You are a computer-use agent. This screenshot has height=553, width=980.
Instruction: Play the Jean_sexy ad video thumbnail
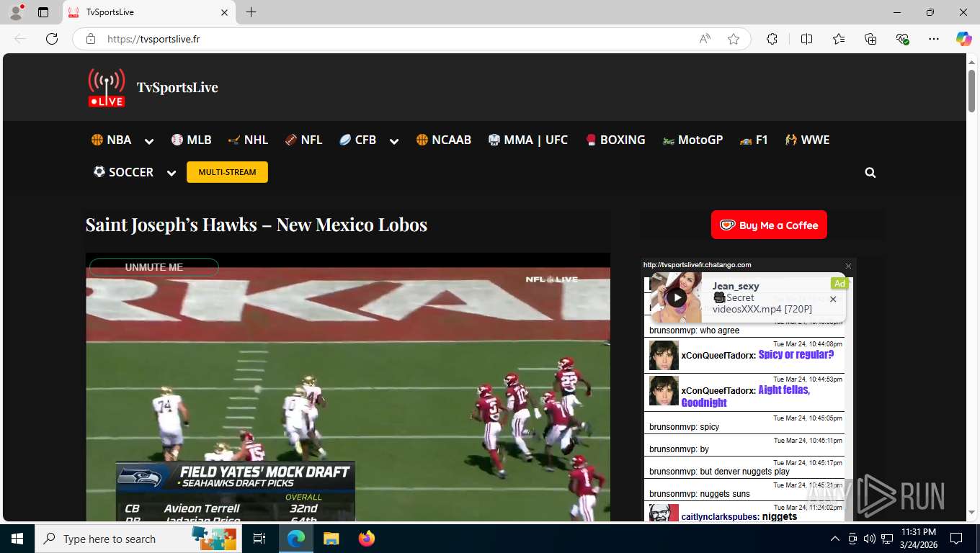(677, 297)
